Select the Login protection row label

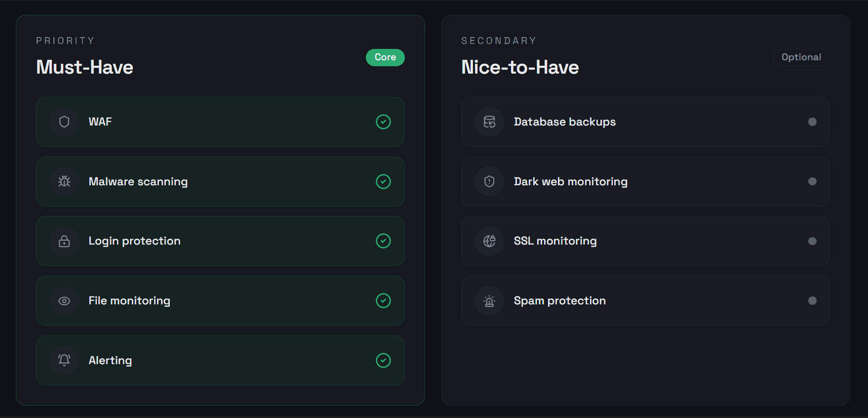(x=134, y=241)
